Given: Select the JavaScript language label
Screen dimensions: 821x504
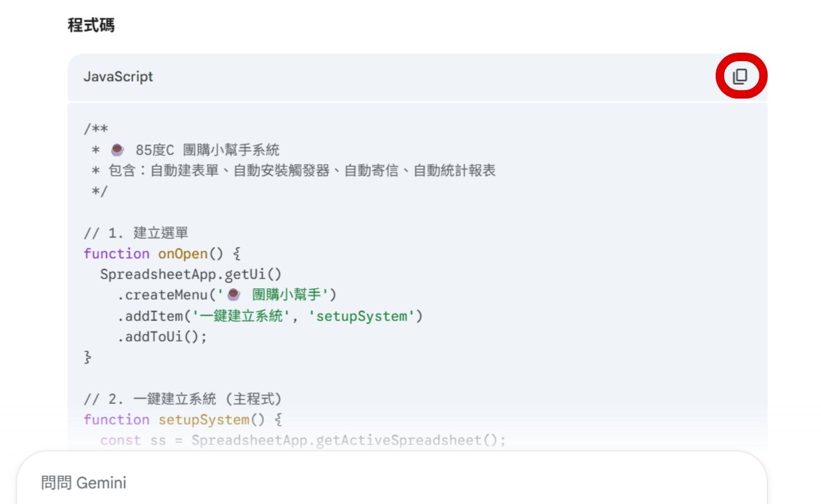Looking at the screenshot, I should (118, 76).
